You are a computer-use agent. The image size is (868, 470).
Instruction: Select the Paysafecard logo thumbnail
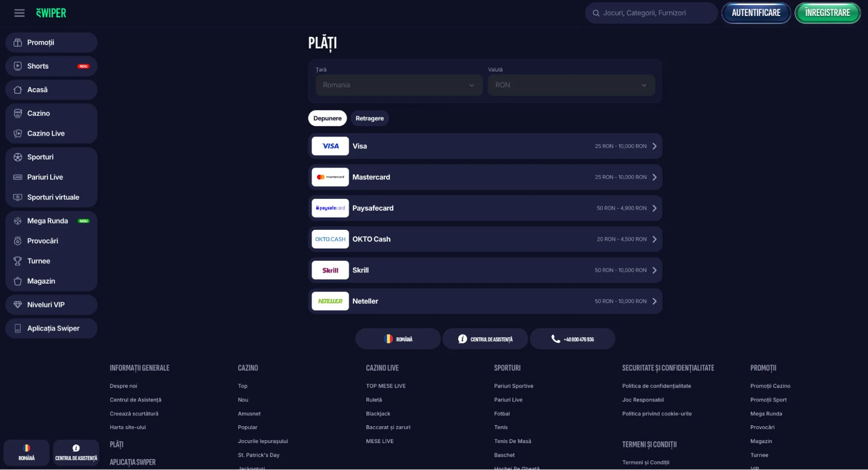[330, 208]
